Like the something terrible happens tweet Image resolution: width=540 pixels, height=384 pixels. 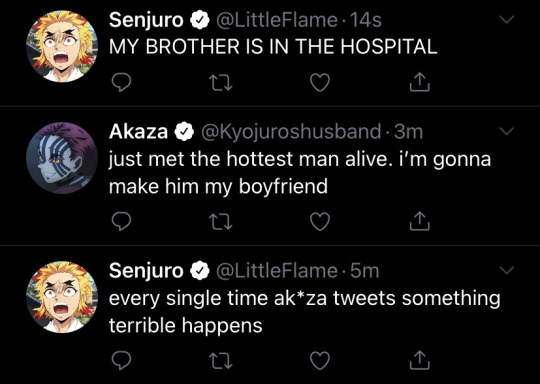[320, 361]
